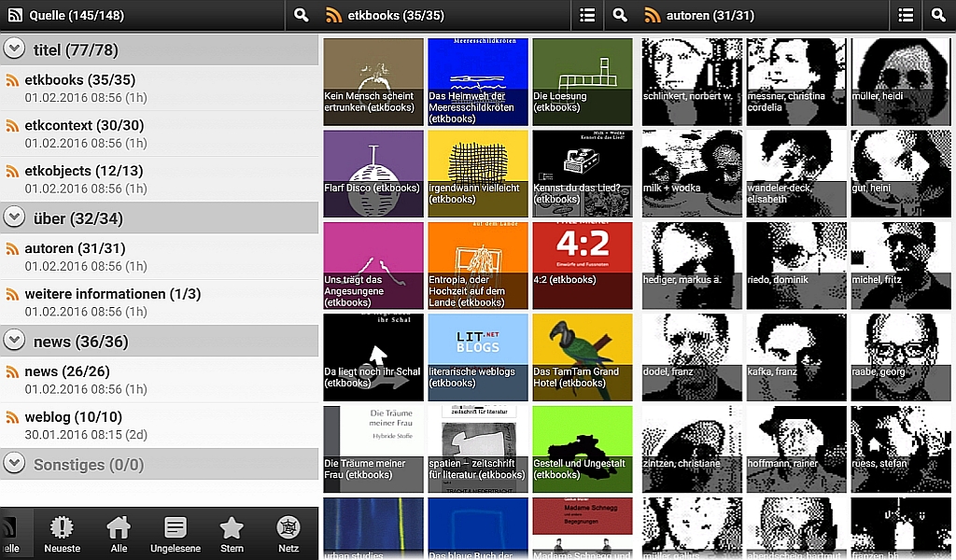Collapse the titel (77/78) section
Viewport: 956px width, 560px height.
coord(14,49)
